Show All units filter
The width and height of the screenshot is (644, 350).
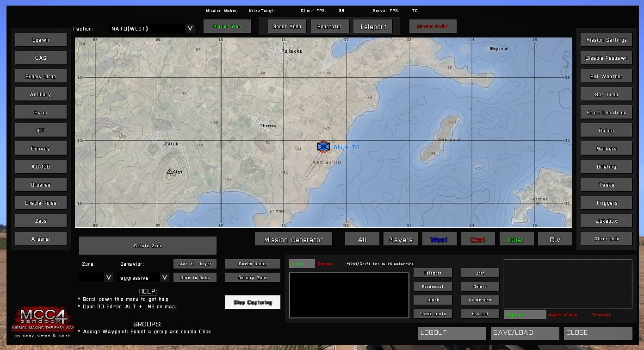(x=362, y=239)
